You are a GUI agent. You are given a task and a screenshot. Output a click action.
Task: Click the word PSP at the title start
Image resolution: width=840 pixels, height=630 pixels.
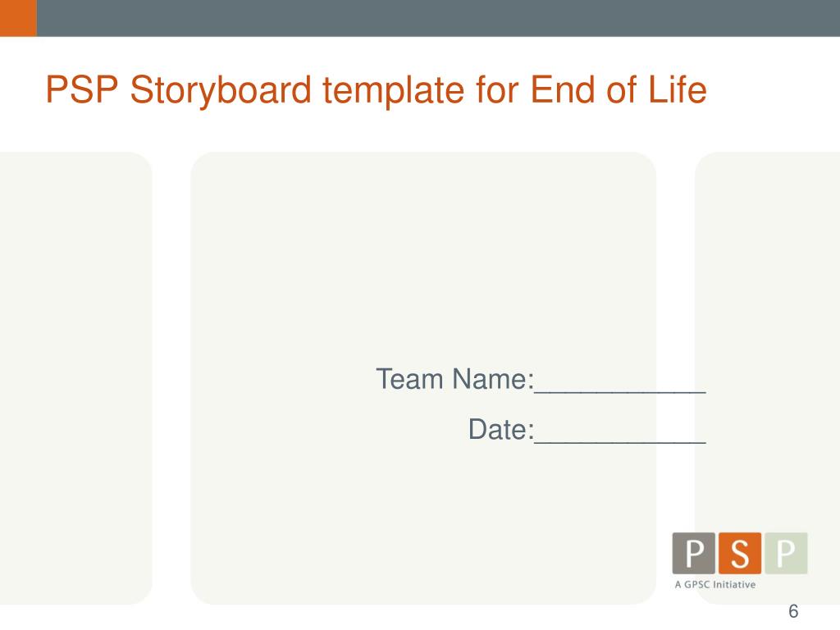[82, 89]
